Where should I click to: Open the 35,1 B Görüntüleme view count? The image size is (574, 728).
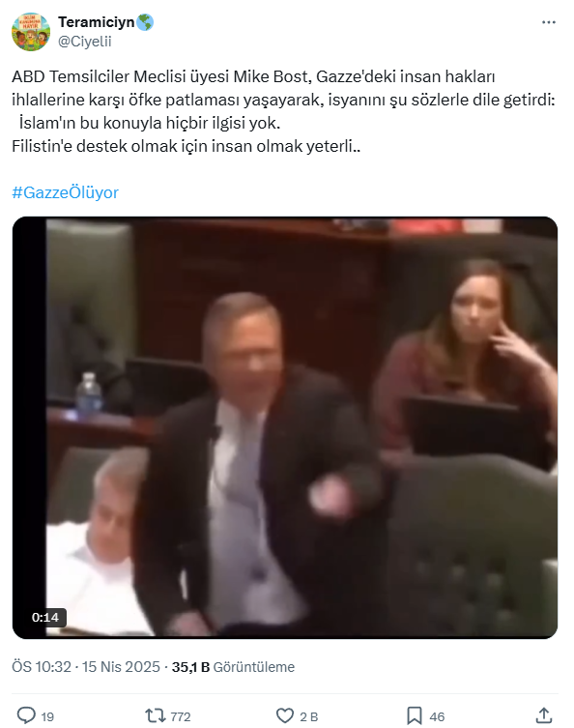233,667
